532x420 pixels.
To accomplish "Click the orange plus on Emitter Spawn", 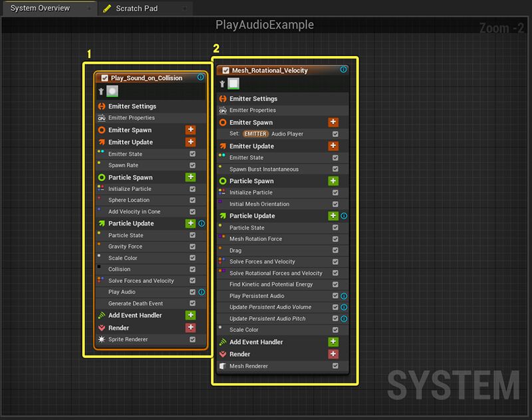I will tap(191, 129).
